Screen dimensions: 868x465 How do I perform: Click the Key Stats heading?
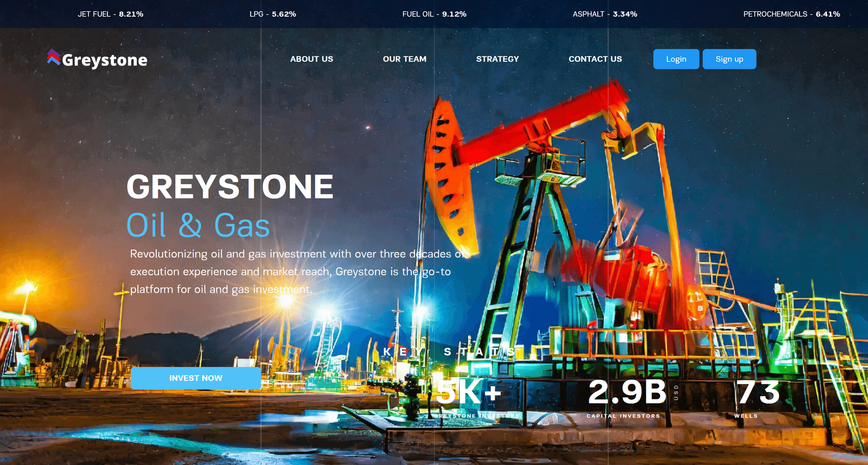[x=448, y=352]
